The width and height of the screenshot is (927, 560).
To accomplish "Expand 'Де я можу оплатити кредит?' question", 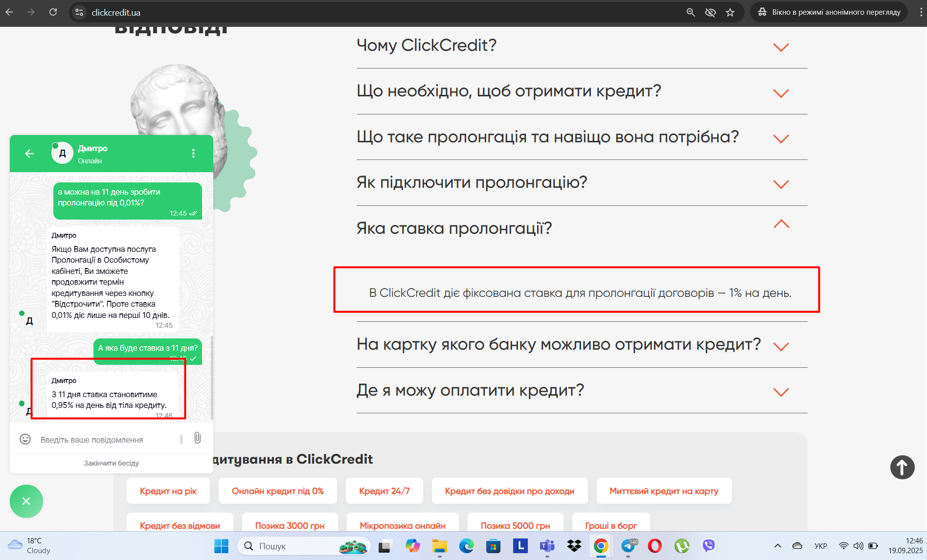I will (x=582, y=391).
